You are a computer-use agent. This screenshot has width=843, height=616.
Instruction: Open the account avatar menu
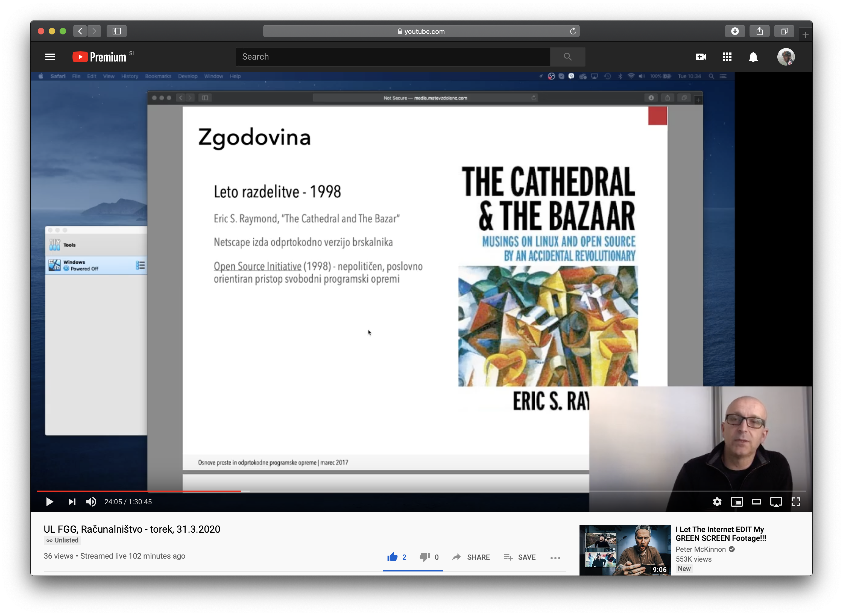point(786,57)
